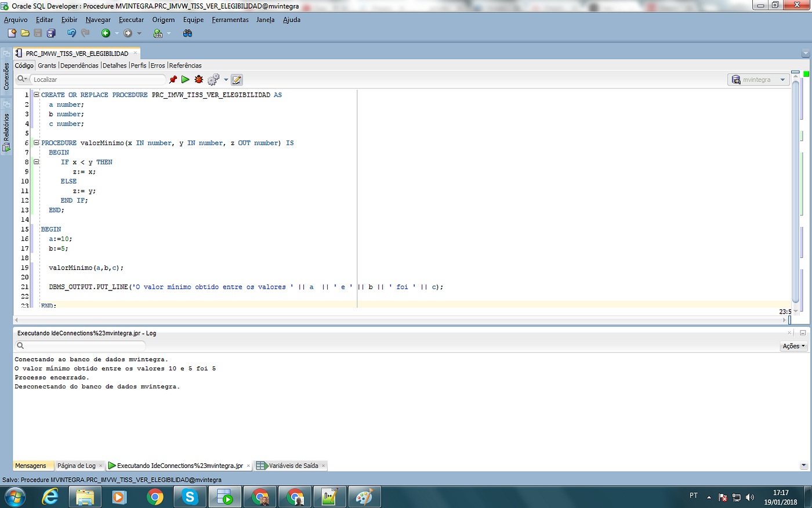This screenshot has height=508, width=812.
Task: Switch to the Grants tab
Action: [x=47, y=65]
